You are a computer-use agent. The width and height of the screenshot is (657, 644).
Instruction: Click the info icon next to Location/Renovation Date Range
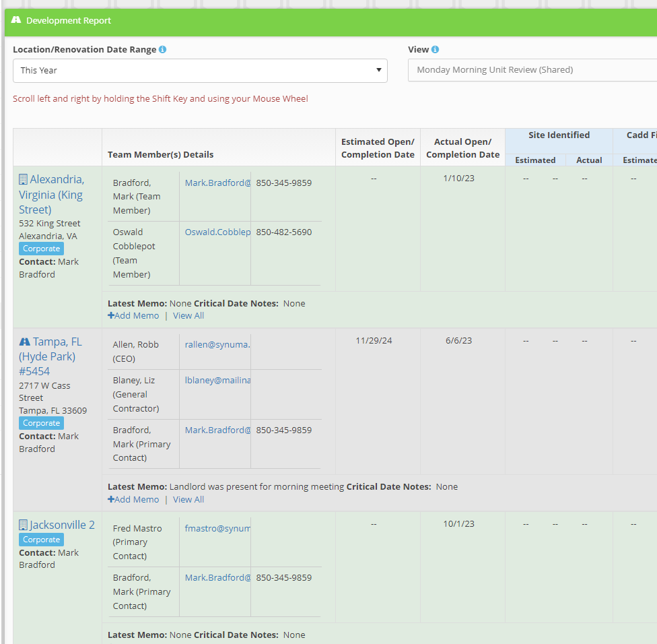coord(163,49)
